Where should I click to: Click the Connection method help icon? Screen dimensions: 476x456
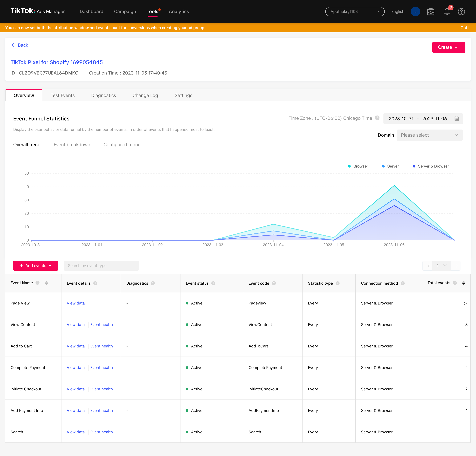pyautogui.click(x=403, y=283)
